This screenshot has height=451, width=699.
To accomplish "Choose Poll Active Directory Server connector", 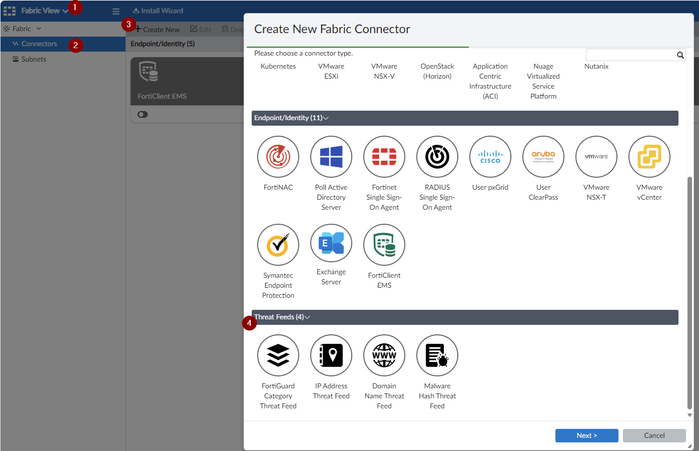I will pyautogui.click(x=330, y=157).
